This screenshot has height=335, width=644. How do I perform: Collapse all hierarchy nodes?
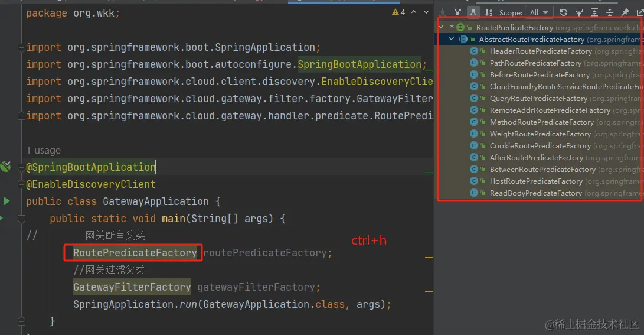(x=610, y=12)
